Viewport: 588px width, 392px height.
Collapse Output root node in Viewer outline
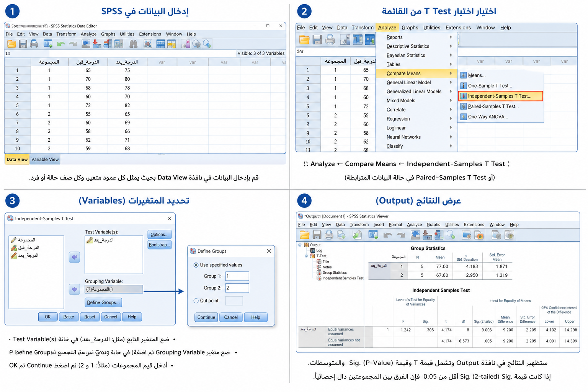[300, 245]
